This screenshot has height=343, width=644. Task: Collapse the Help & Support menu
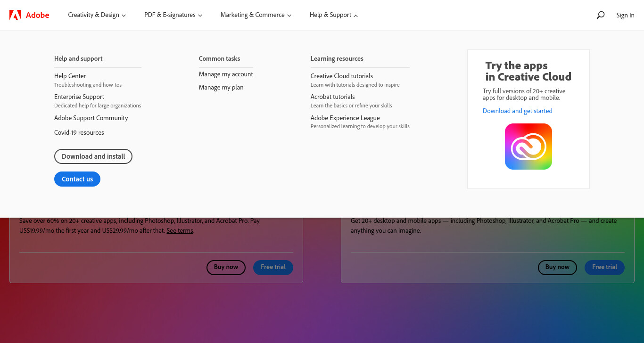[334, 15]
